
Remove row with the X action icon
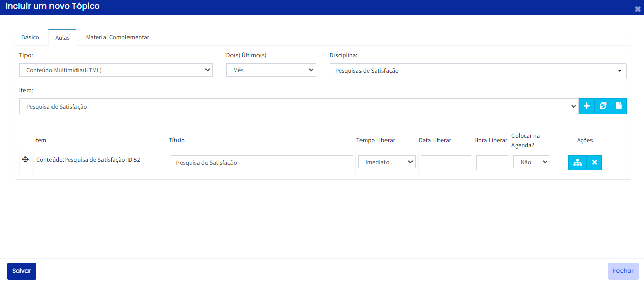pyautogui.click(x=594, y=163)
